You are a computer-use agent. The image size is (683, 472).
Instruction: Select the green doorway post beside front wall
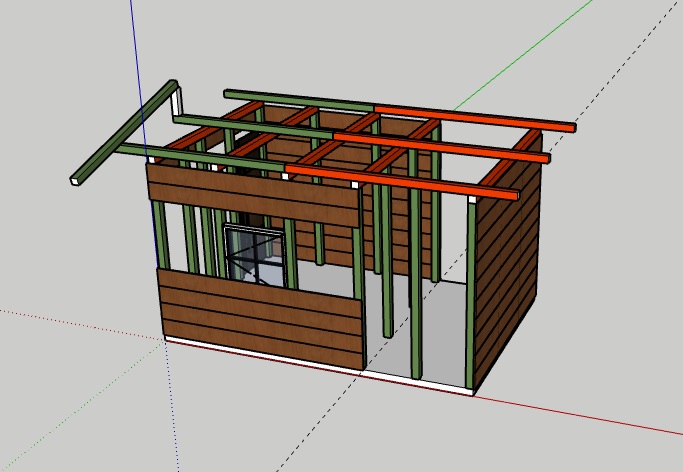point(388,270)
